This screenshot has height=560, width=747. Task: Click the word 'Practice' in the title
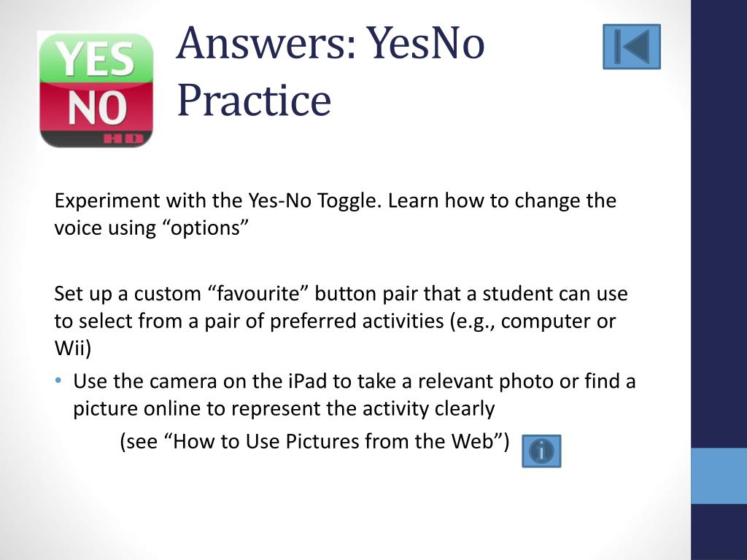tap(254, 99)
